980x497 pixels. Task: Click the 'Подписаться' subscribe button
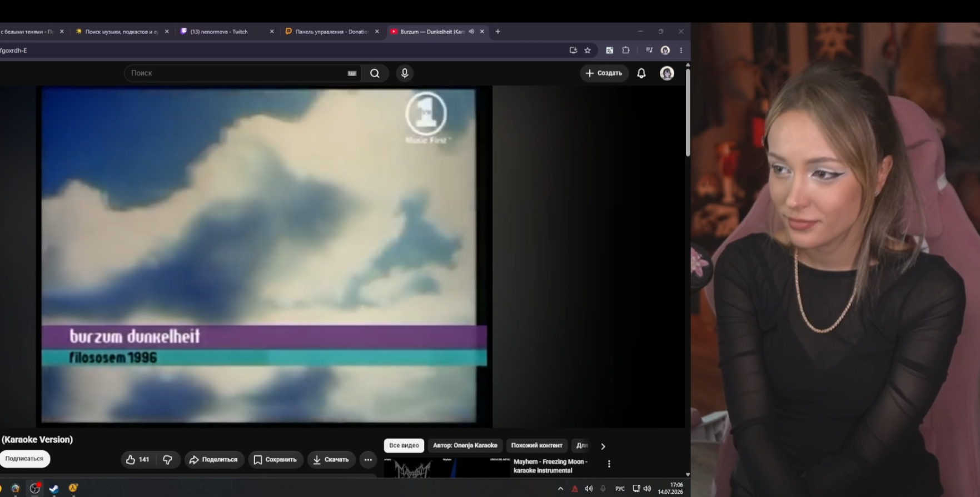[x=24, y=459]
